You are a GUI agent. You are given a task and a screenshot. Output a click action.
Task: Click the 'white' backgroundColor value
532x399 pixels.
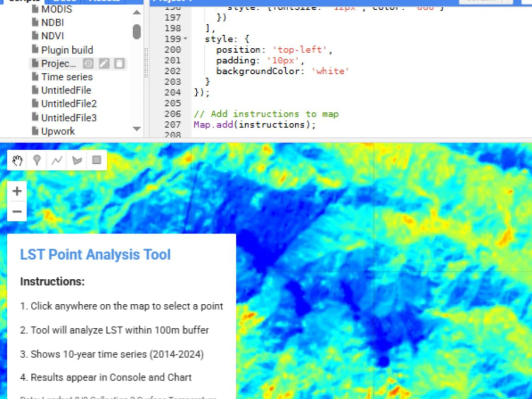point(330,71)
